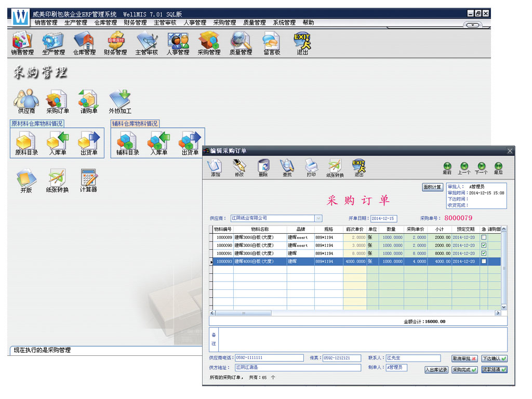Click the 取消审批 button
The height and width of the screenshot is (399, 532).
click(464, 358)
